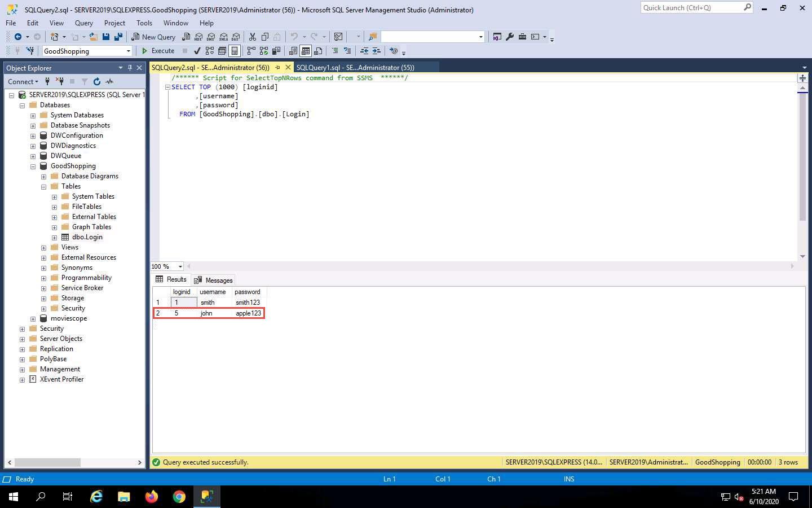Select the Results to Grid icon

click(x=305, y=51)
